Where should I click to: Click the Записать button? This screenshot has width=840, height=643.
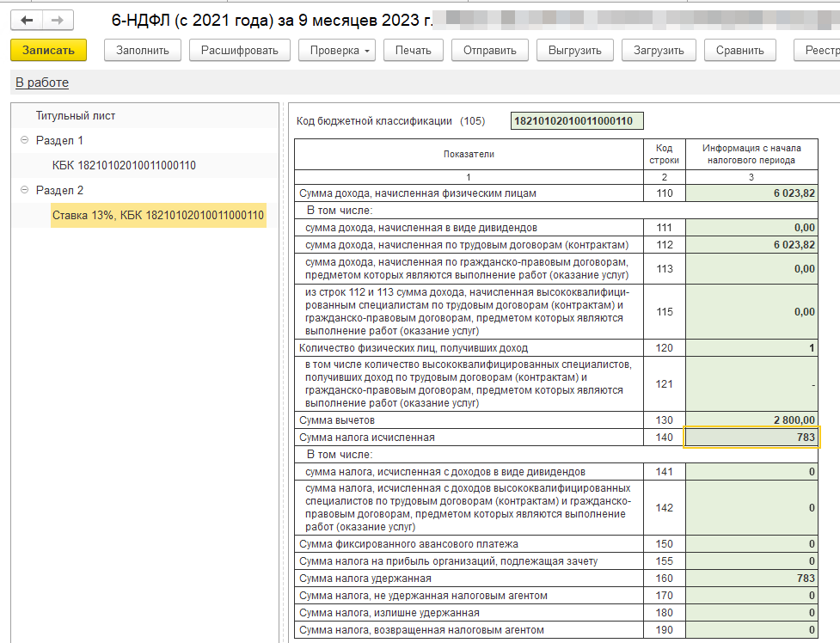tap(48, 51)
